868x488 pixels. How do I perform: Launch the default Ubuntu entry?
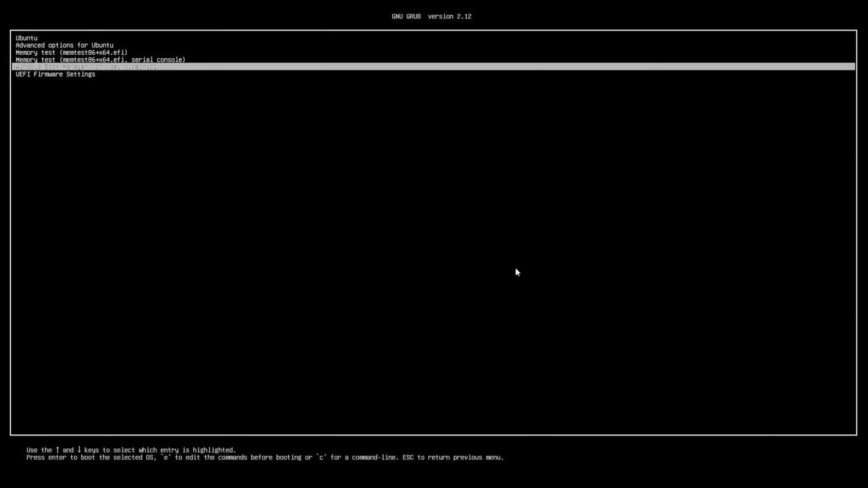26,38
